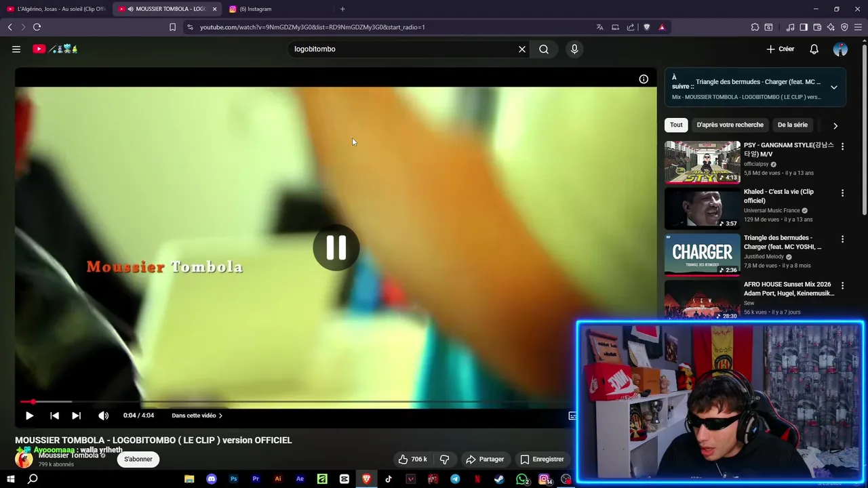Launch Photoshop from the taskbar
The width and height of the screenshot is (868, 488).
233,479
